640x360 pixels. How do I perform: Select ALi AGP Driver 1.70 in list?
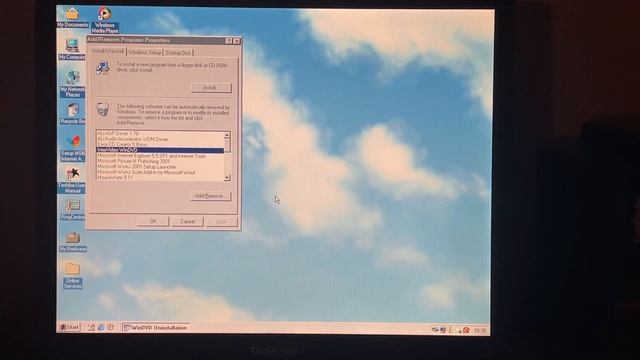click(x=160, y=133)
